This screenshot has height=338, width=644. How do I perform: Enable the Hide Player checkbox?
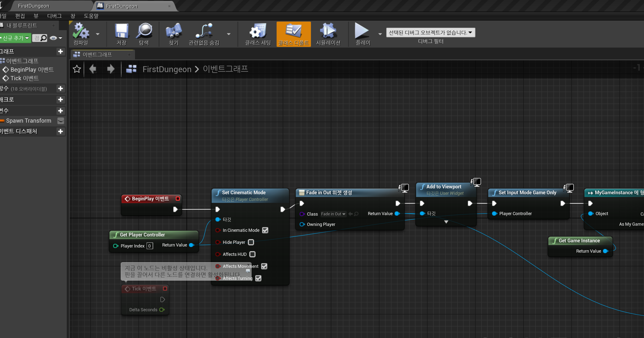click(x=251, y=242)
